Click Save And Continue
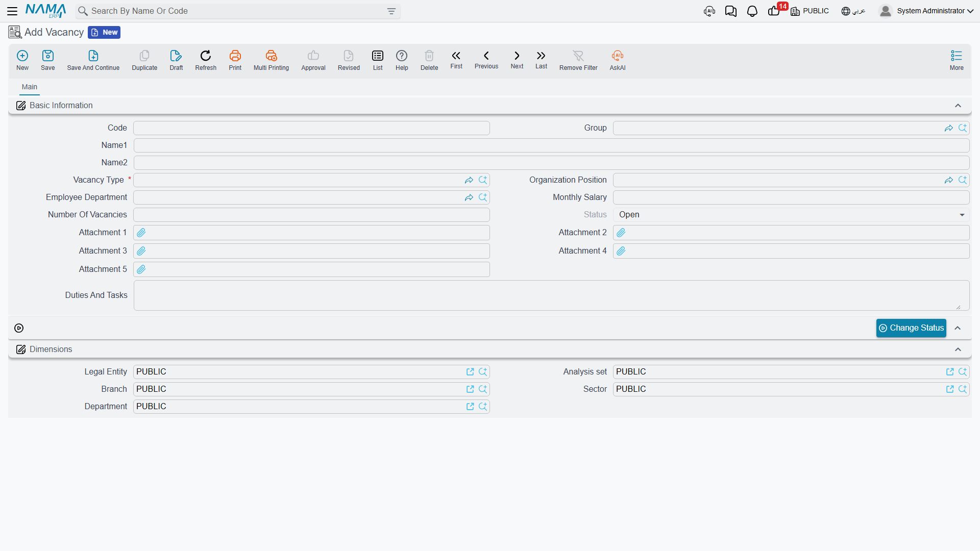This screenshot has height=551, width=980. pyautogui.click(x=93, y=60)
